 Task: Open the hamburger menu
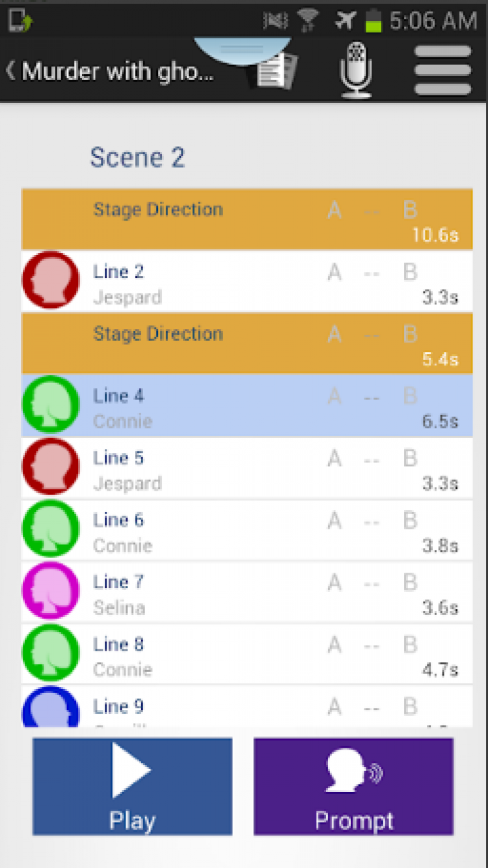coord(442,70)
